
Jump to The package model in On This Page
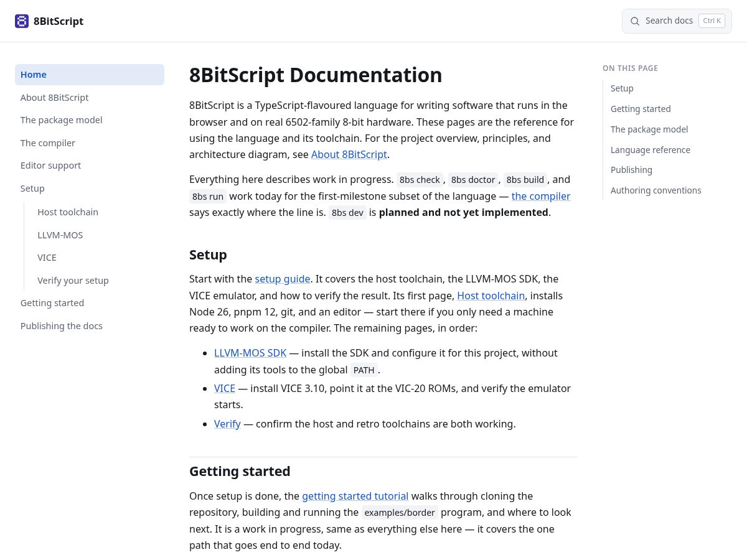(649, 129)
